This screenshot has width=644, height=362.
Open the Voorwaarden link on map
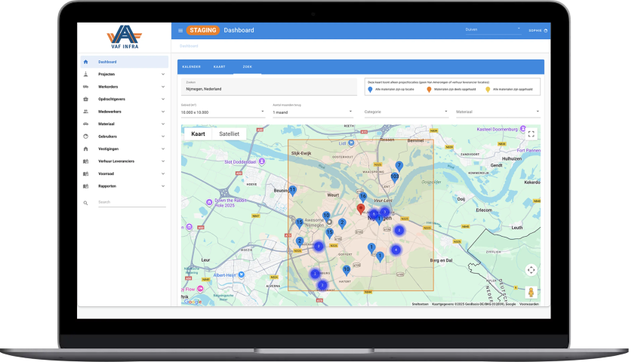click(530, 304)
